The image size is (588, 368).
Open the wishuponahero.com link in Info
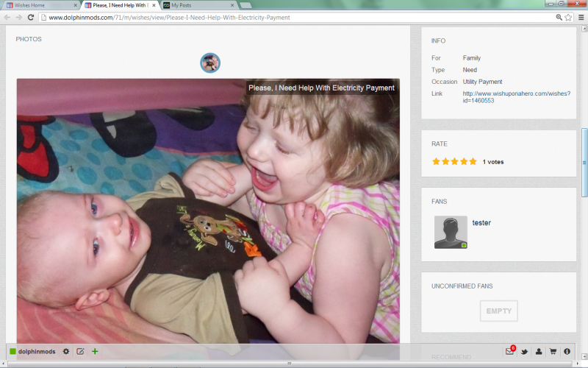[x=517, y=97]
